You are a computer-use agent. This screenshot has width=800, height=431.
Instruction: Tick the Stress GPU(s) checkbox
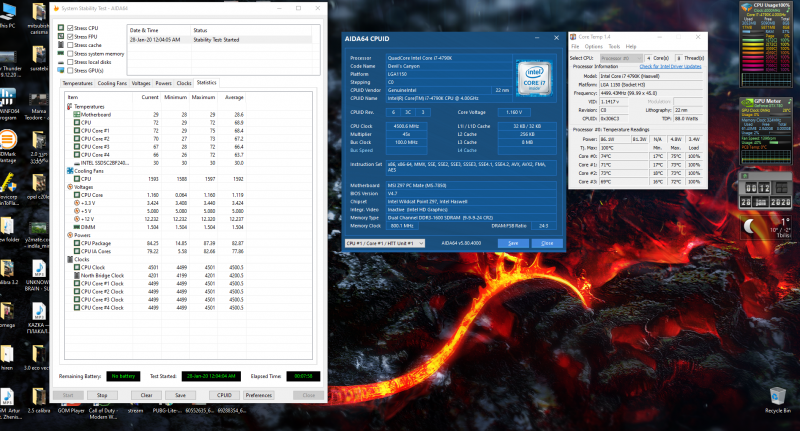pyautogui.click(x=70, y=71)
